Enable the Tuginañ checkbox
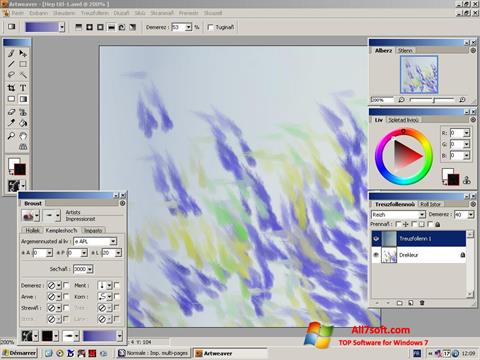Viewport: 480px width, 360px height. (210, 27)
